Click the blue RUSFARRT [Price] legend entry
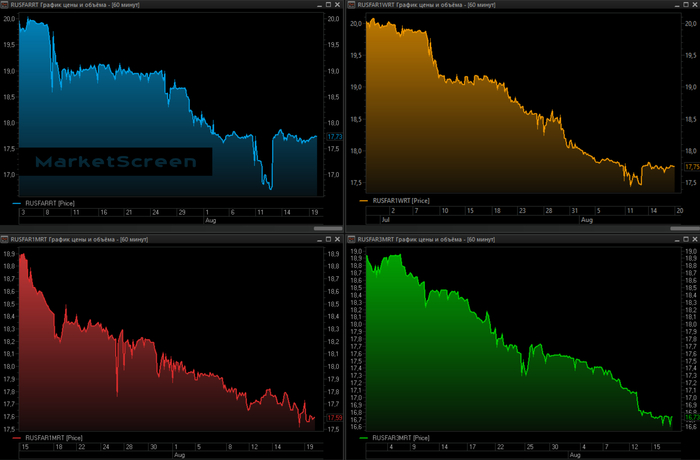Viewport: 700px width, 460px height. (x=47, y=203)
